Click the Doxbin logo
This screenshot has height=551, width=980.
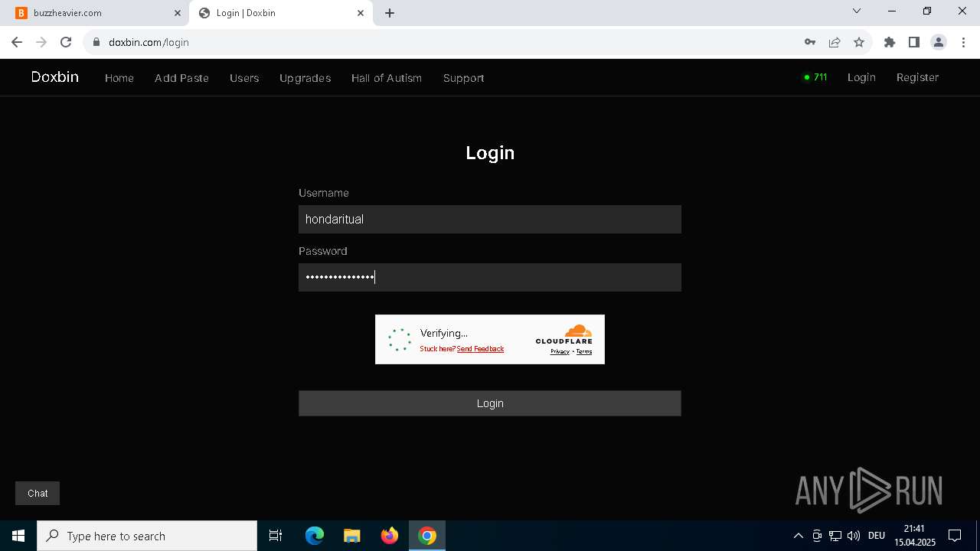click(55, 77)
